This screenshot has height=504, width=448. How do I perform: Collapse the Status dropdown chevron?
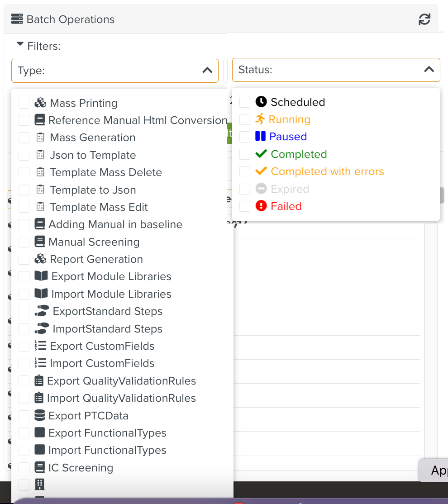click(429, 69)
